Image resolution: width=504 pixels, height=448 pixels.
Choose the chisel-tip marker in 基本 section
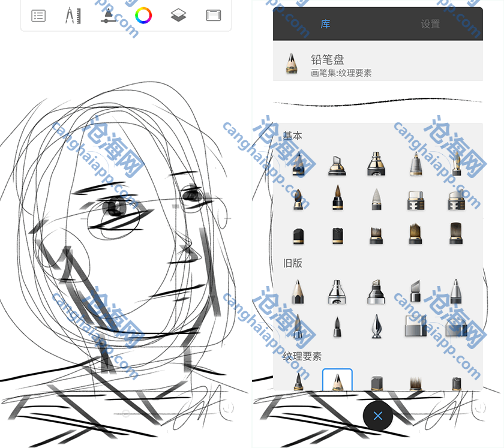(x=337, y=163)
